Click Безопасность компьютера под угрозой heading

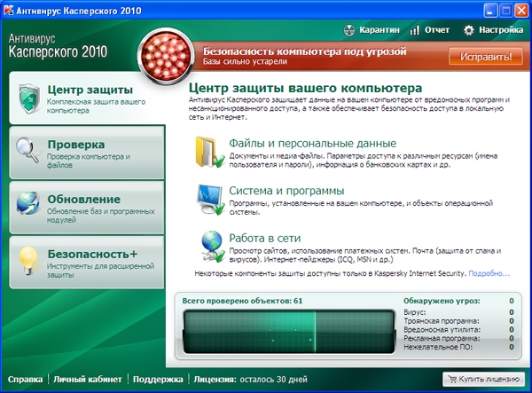(304, 51)
